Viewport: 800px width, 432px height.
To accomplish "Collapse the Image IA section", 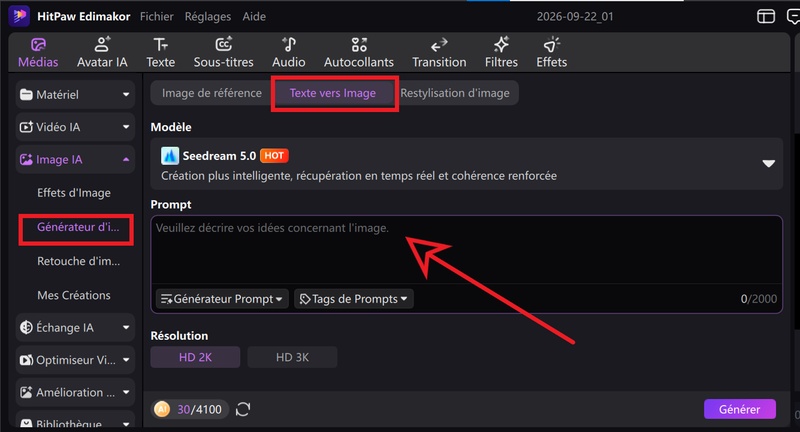I will 75,160.
